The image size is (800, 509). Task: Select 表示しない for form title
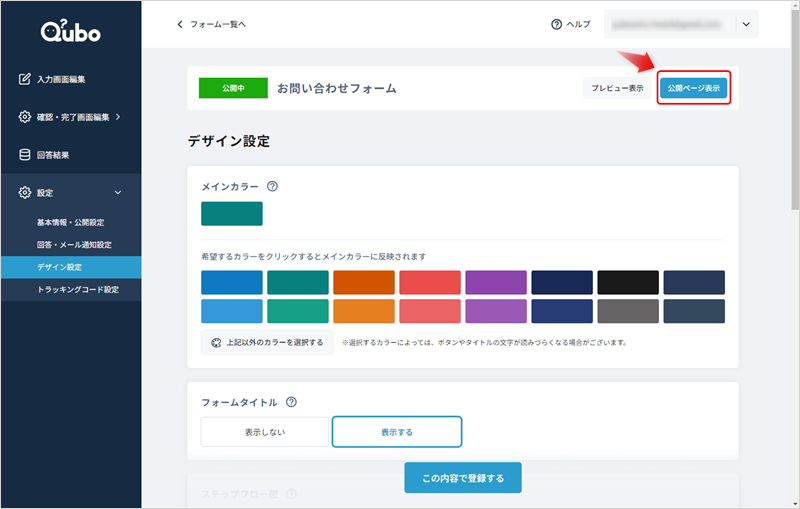click(x=265, y=432)
